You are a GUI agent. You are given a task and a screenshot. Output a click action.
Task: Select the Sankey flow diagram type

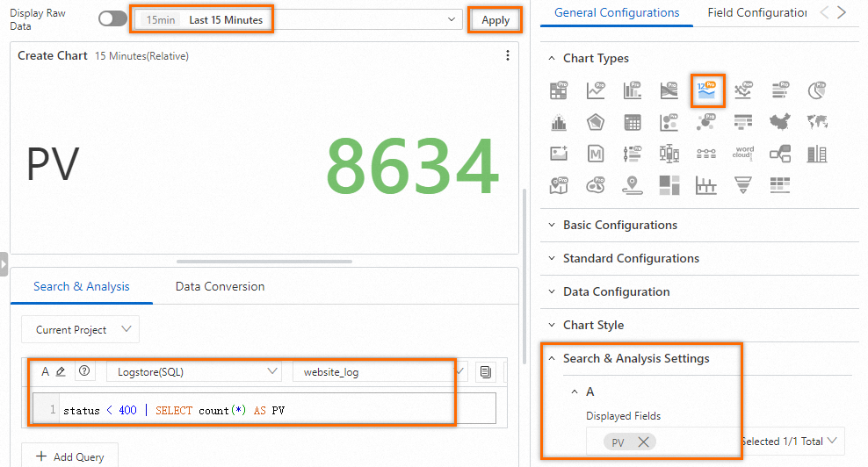(x=780, y=154)
